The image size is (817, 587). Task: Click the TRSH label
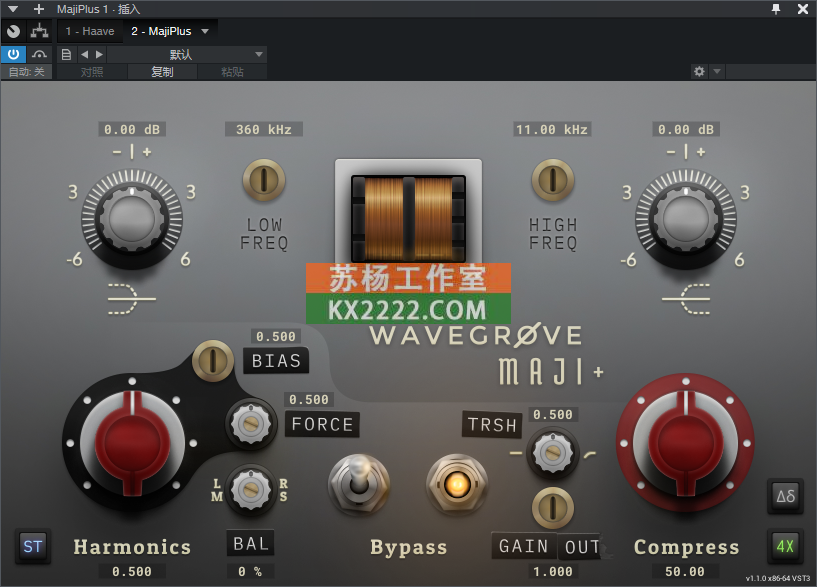[x=492, y=424]
